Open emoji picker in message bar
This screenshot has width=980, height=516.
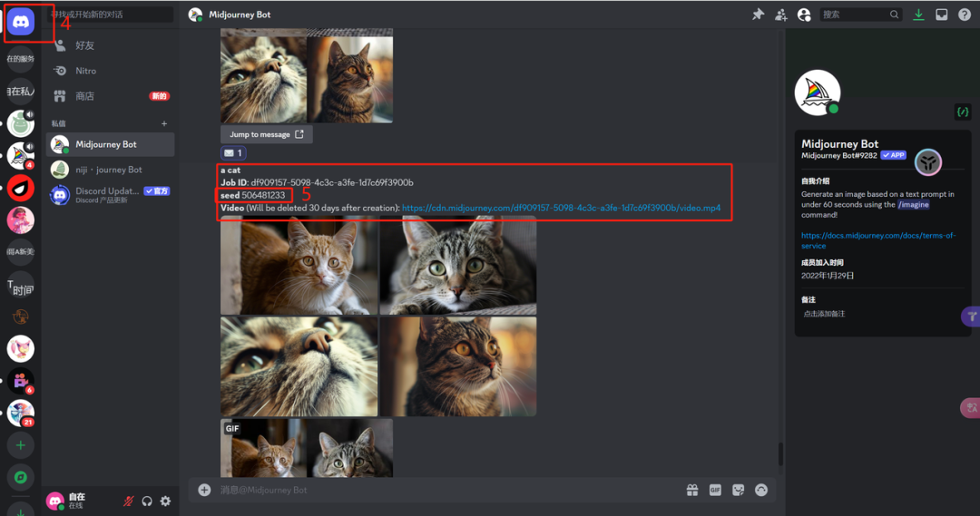(x=761, y=490)
